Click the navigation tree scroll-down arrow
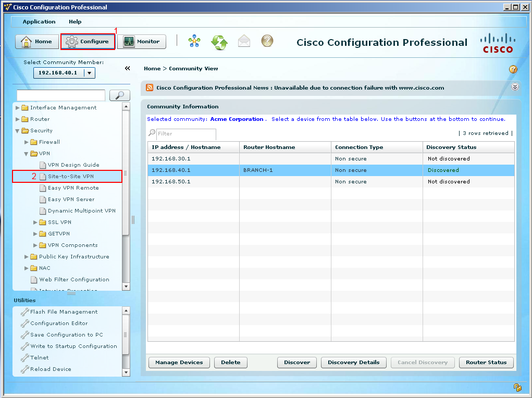Screen dimensions: 532x398 click(126, 287)
